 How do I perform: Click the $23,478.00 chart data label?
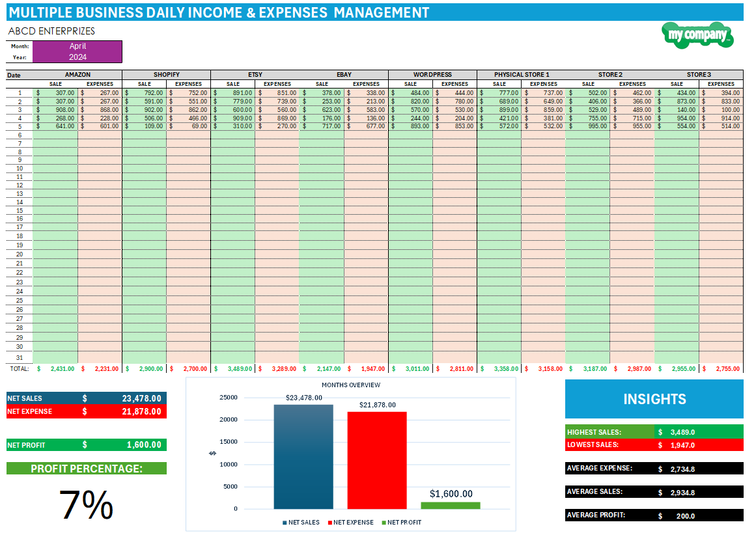point(303,398)
